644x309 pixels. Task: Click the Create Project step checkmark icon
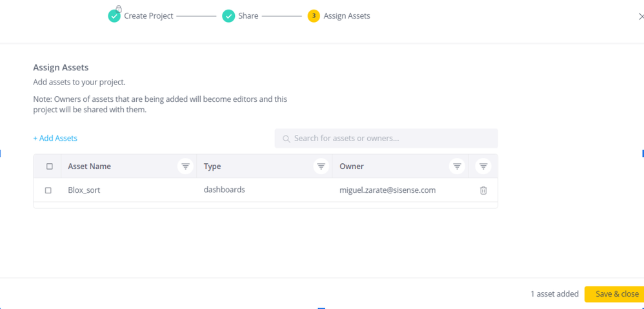pyautogui.click(x=114, y=16)
